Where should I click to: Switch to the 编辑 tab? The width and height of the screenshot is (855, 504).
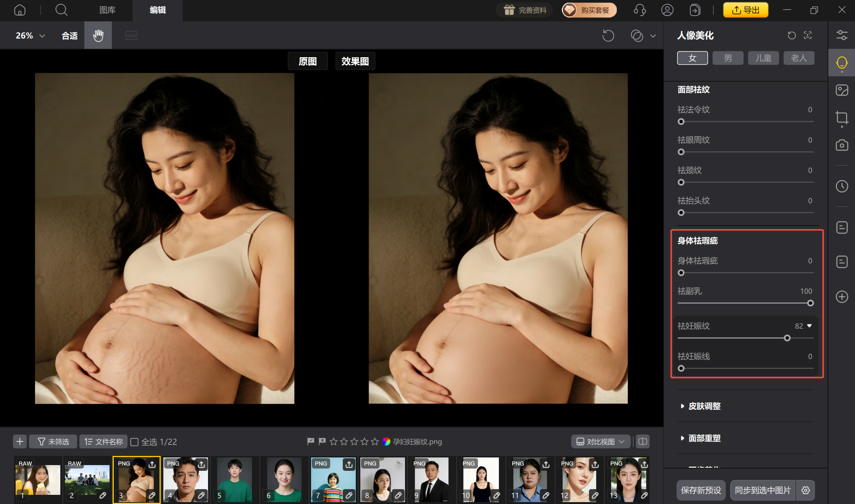[x=158, y=10]
